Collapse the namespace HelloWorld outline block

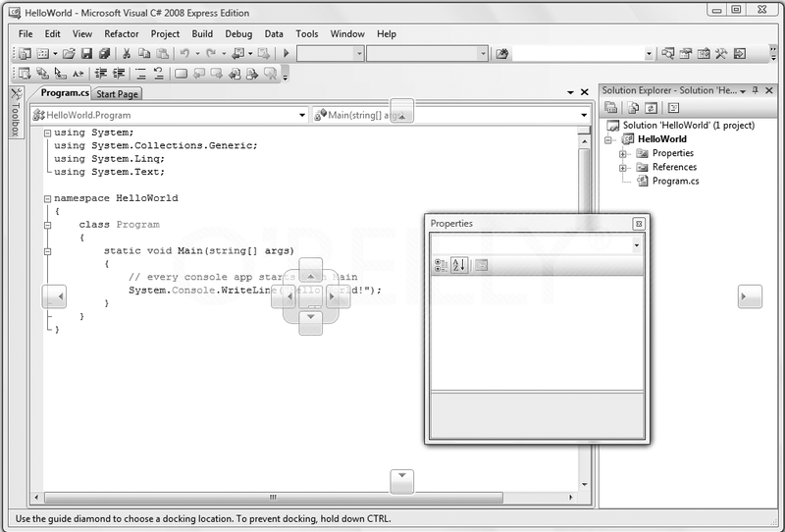point(47,198)
